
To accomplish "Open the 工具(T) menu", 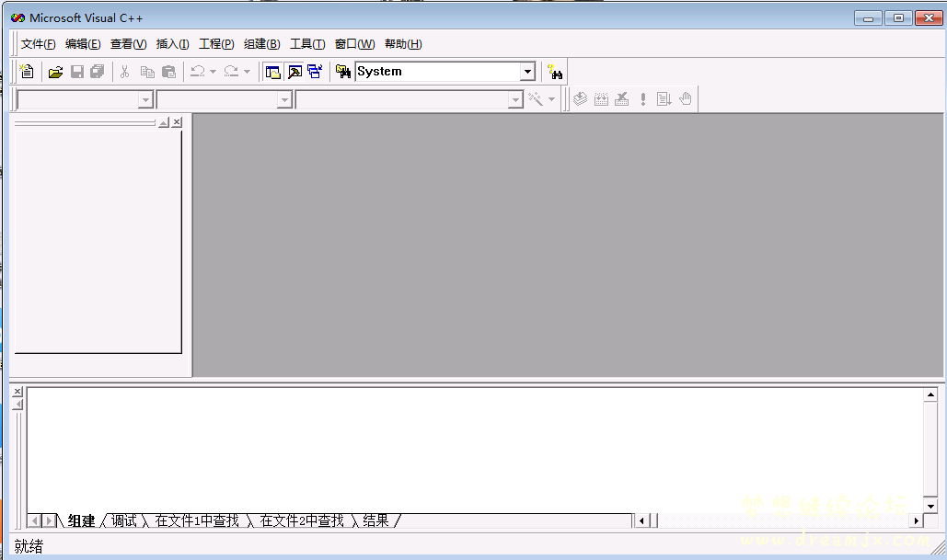I will tap(307, 44).
